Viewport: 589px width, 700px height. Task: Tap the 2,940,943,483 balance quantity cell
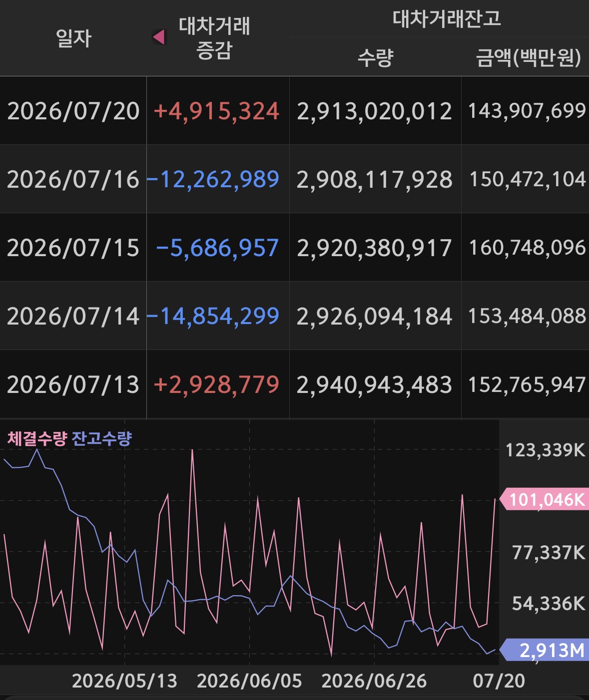click(x=375, y=384)
